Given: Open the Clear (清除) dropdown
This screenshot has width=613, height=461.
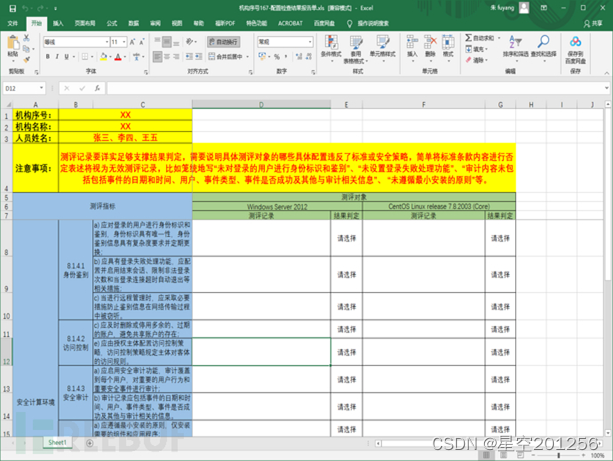Looking at the screenshot, I should (476, 60).
